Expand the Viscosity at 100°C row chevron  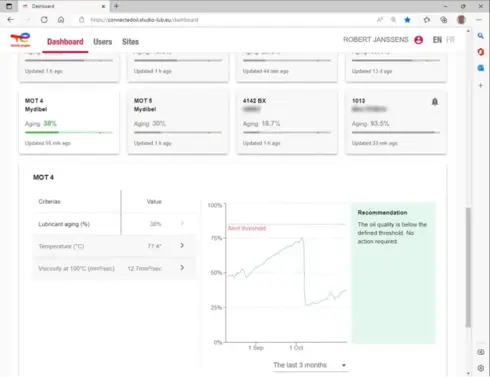pyautogui.click(x=182, y=267)
